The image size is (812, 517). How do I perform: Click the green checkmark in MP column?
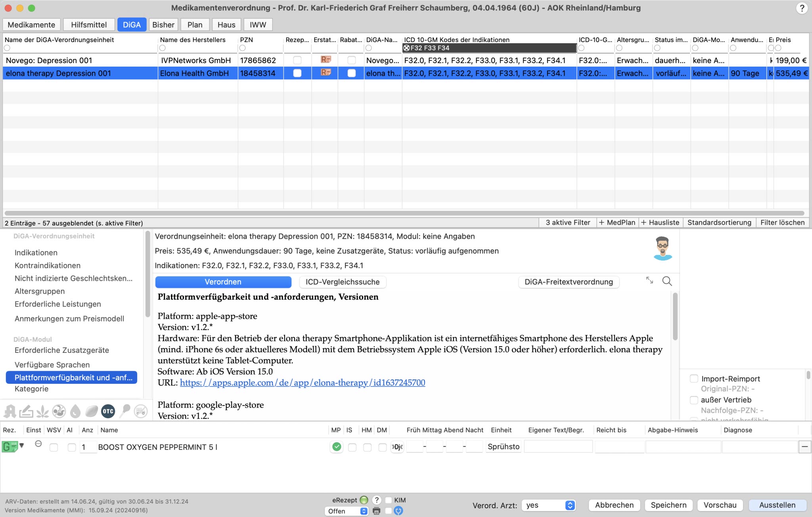click(x=337, y=447)
